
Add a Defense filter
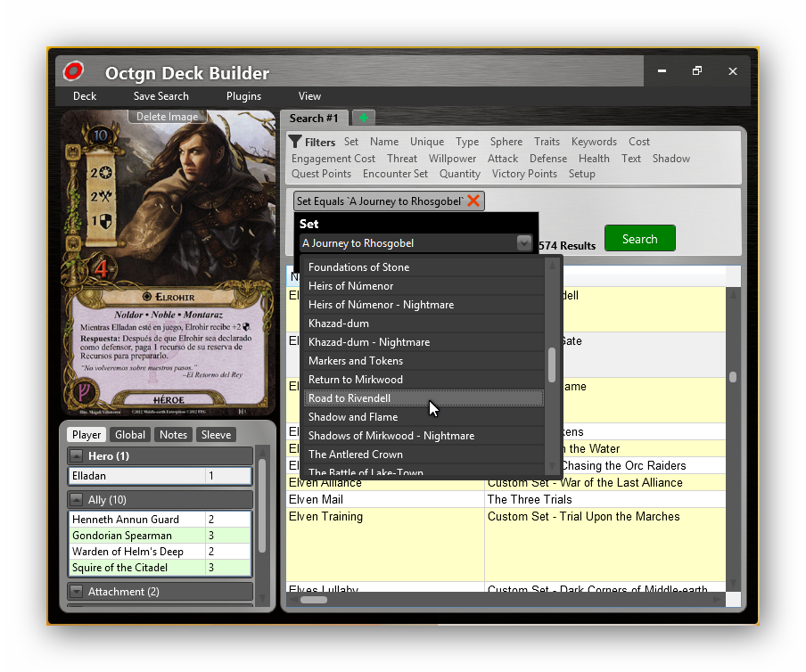pos(548,159)
